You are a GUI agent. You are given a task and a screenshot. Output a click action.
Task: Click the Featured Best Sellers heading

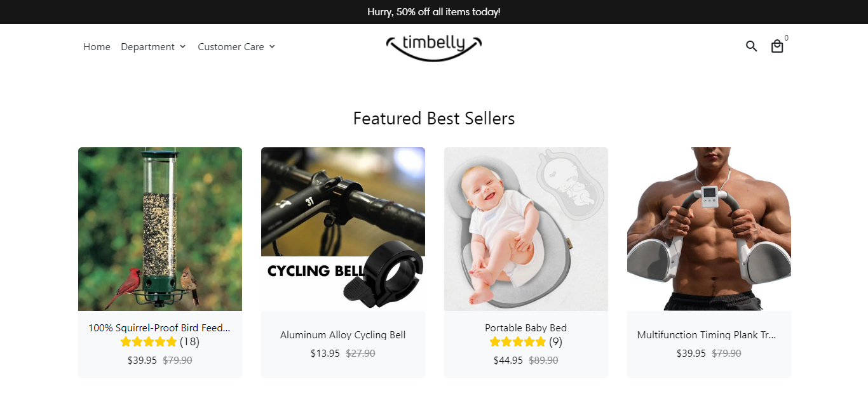point(434,119)
